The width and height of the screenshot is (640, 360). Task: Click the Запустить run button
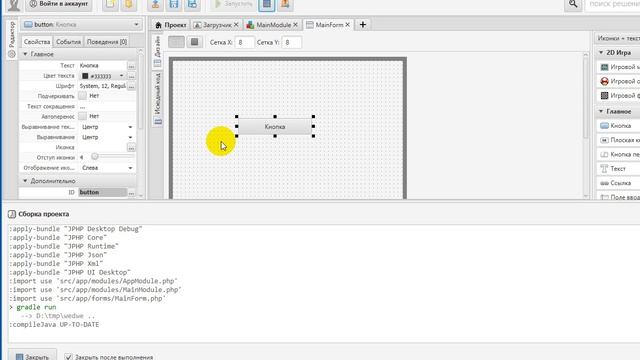[x=233, y=4]
